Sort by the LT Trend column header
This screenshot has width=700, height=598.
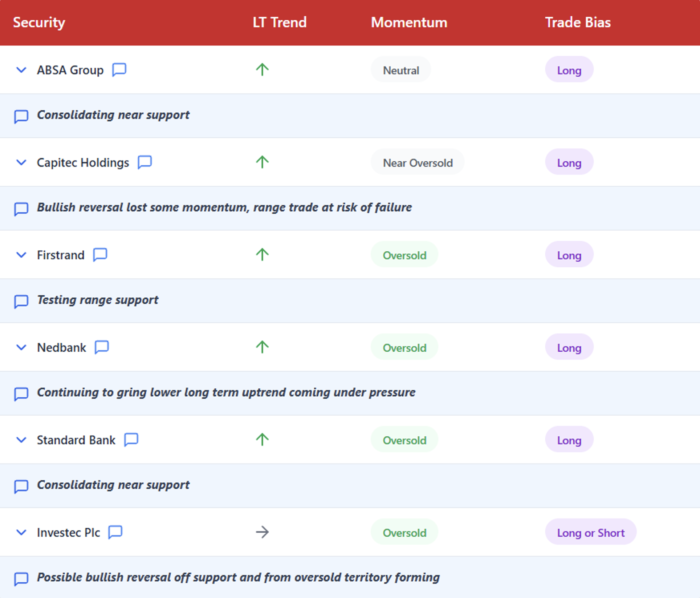point(280,23)
